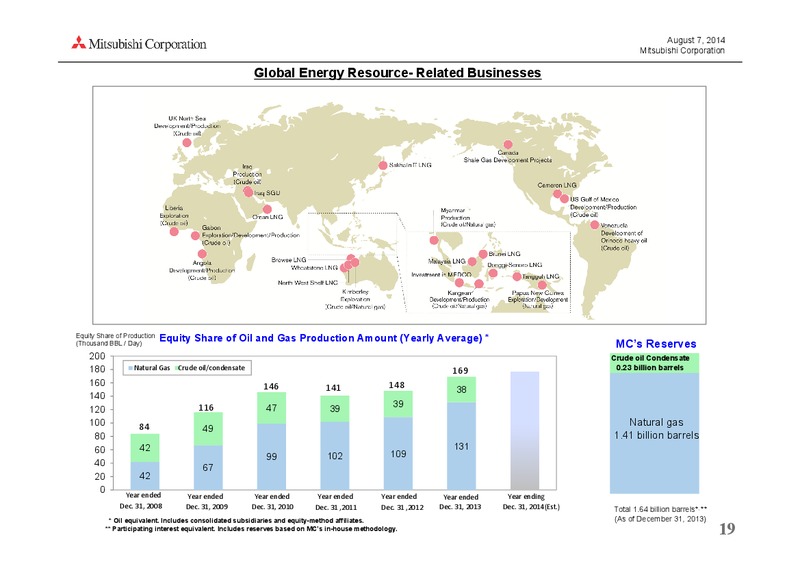The width and height of the screenshot is (800, 566).
Task: Click the 'Crude oil Condensate 0.23 billion barrels' segment
Action: pyautogui.click(x=654, y=363)
